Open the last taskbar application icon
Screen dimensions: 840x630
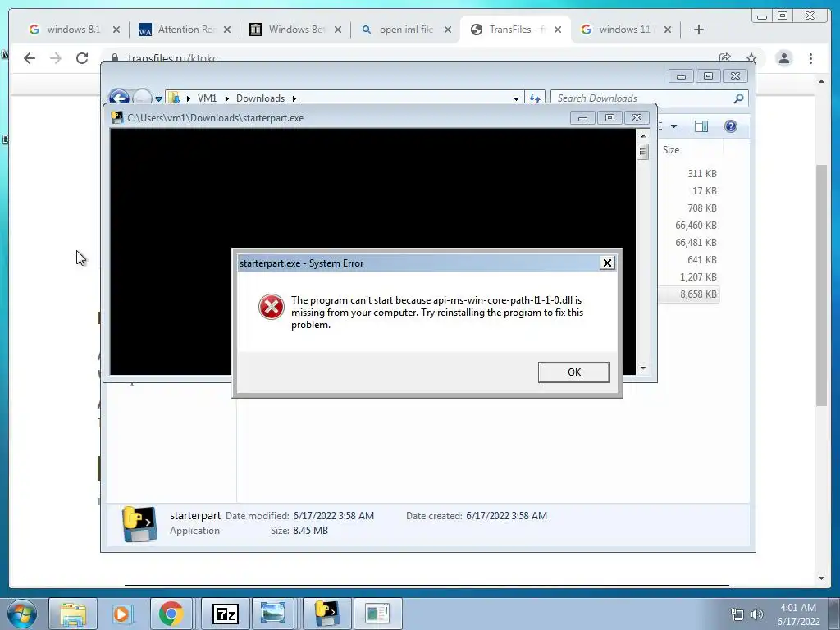(x=377, y=614)
